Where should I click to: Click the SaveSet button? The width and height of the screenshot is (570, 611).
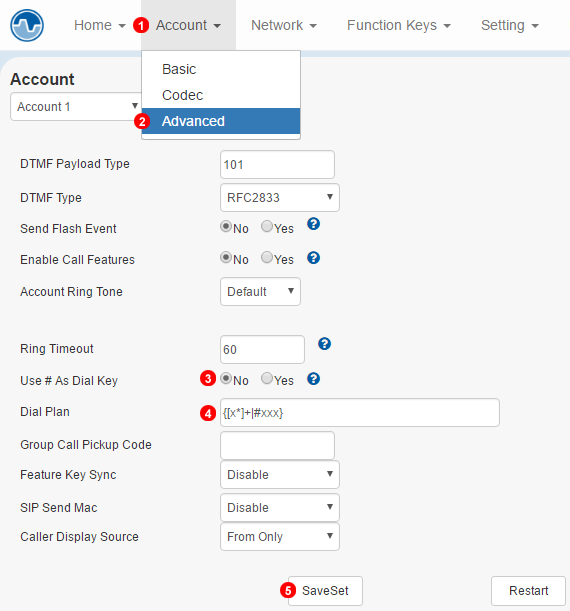pos(325,591)
